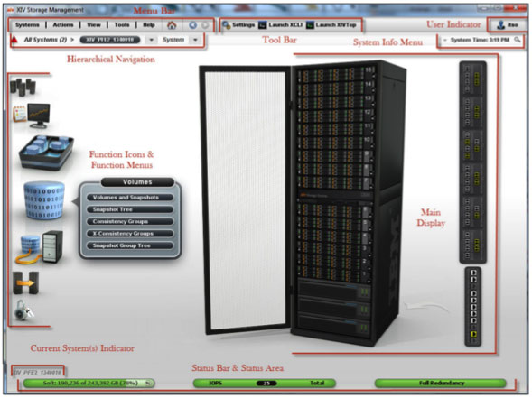
Task: Click the Pools storage tray icon
Action: click(x=46, y=153)
